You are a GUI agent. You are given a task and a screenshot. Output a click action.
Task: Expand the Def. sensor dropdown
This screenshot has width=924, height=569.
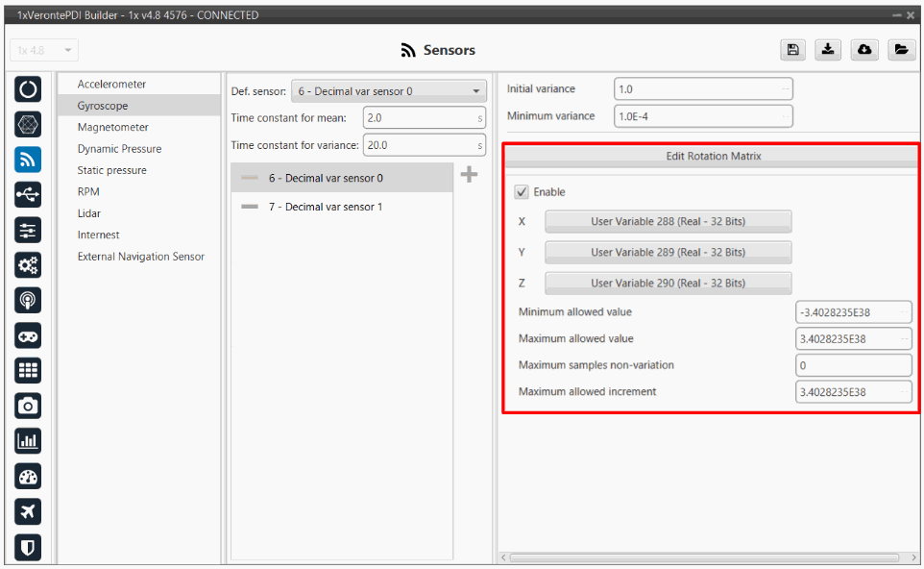[x=388, y=91]
